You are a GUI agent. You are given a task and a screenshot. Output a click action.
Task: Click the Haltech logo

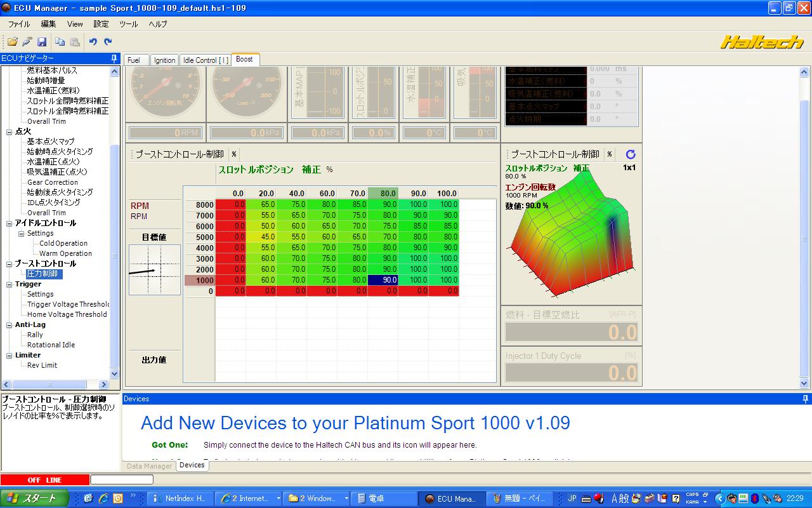[x=762, y=43]
